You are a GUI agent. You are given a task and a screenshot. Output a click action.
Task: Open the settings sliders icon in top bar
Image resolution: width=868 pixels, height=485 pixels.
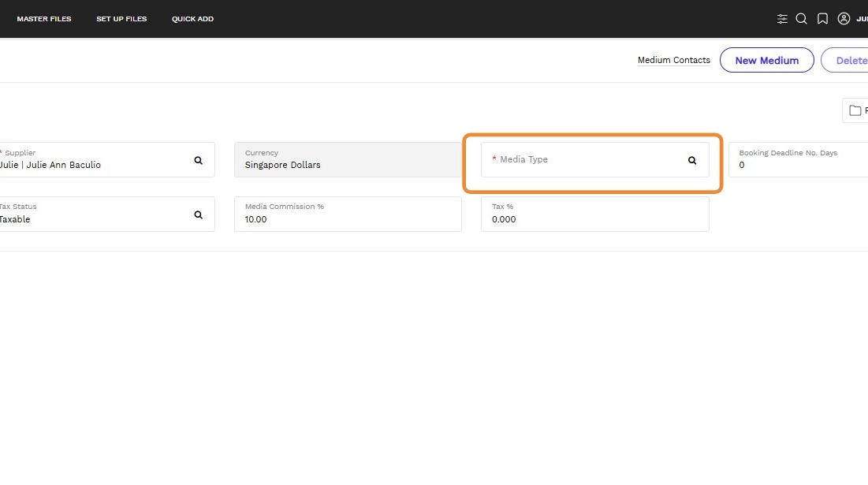(x=782, y=19)
